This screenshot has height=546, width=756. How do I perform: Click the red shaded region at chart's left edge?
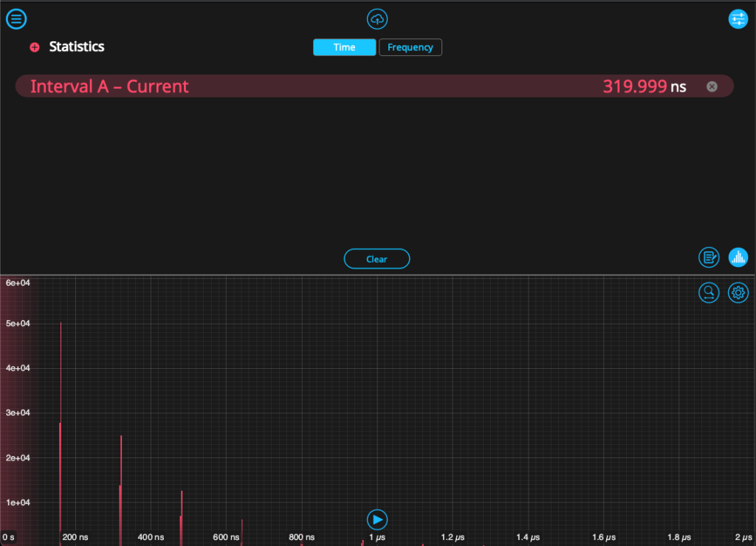point(13,406)
